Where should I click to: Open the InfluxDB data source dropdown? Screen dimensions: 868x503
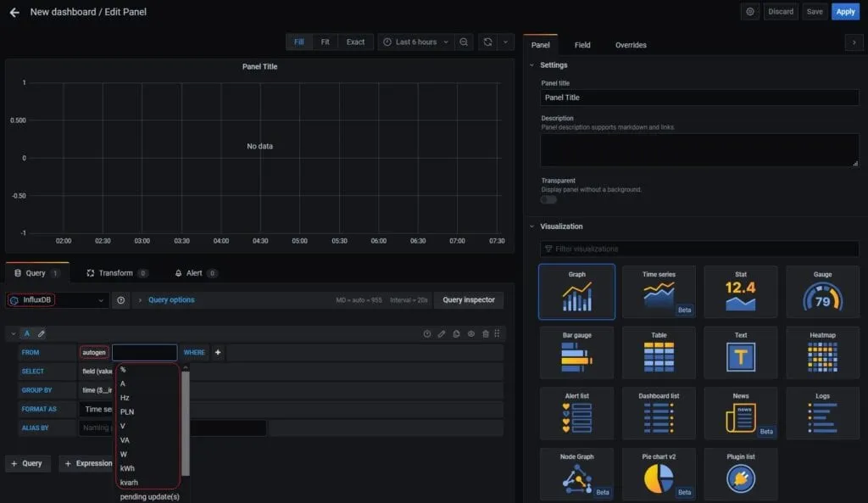coord(57,300)
